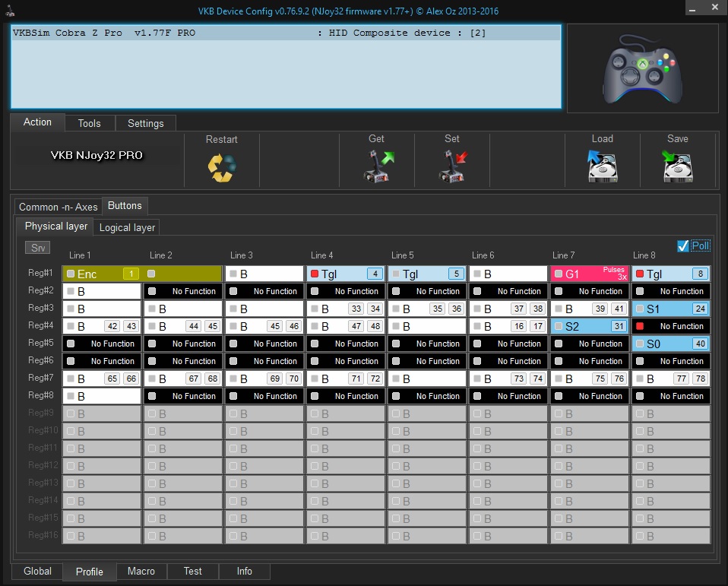728x586 pixels.
Task: Click No Function cell at Reg#5 Line 1
Action: (x=102, y=344)
